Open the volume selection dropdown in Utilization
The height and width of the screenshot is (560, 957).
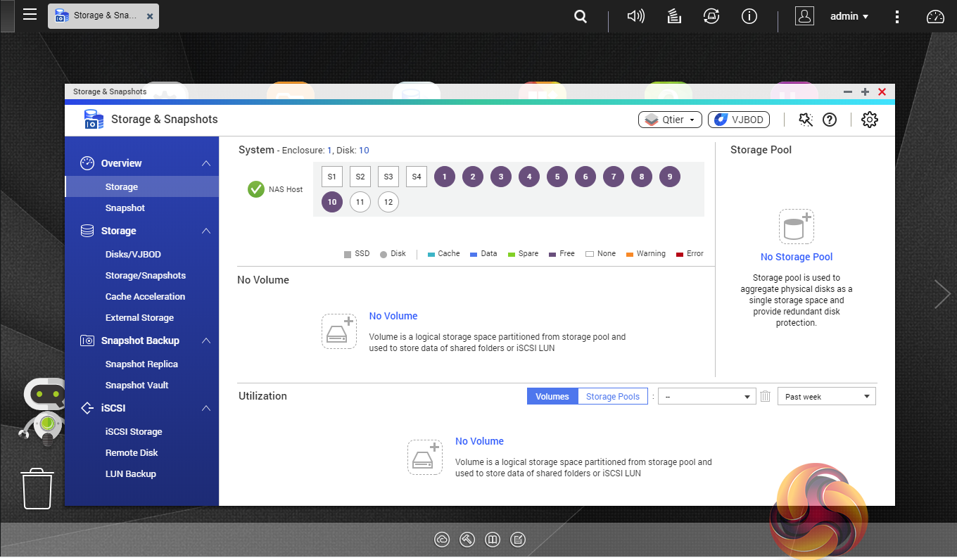(706, 397)
